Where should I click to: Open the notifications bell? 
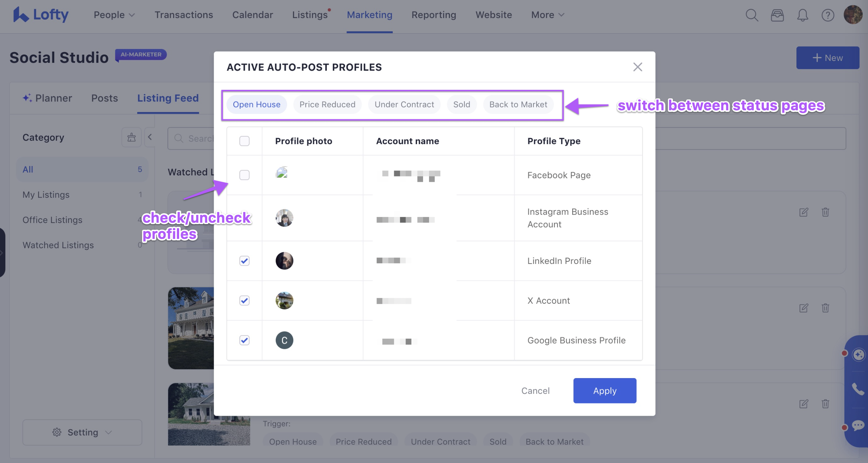point(802,15)
